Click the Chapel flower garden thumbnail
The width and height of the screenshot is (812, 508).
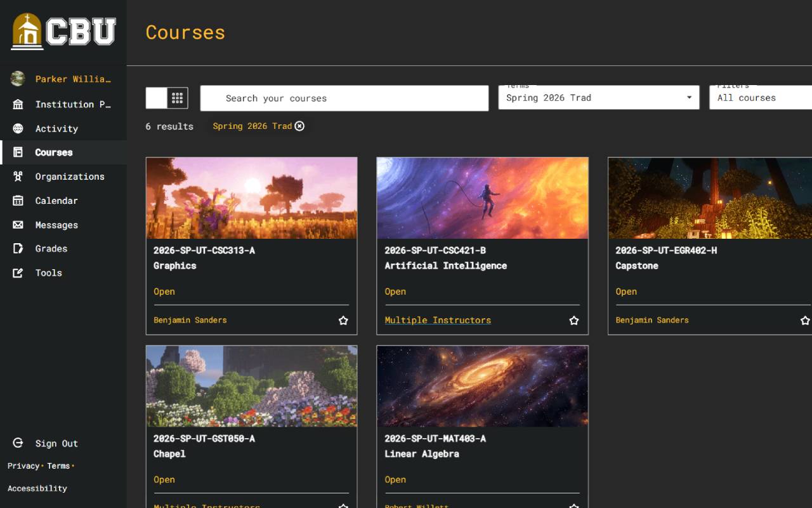[251, 386]
